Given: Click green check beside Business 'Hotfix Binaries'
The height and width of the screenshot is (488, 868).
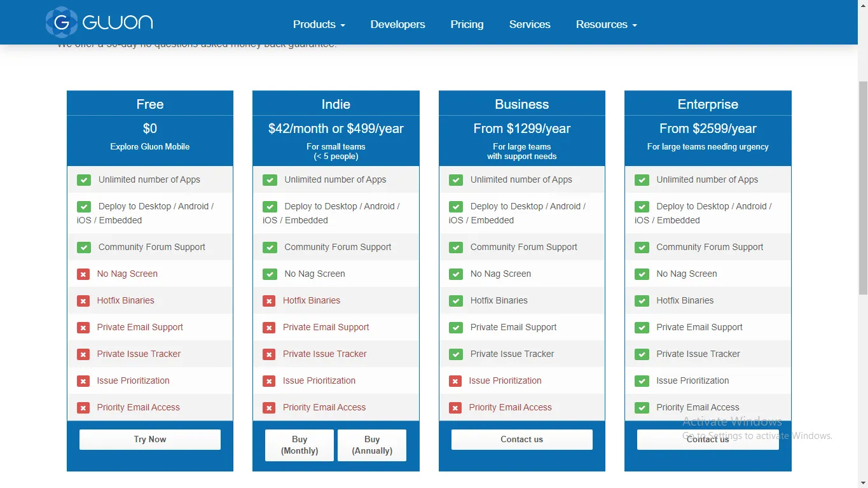Looking at the screenshot, I should (x=456, y=301).
